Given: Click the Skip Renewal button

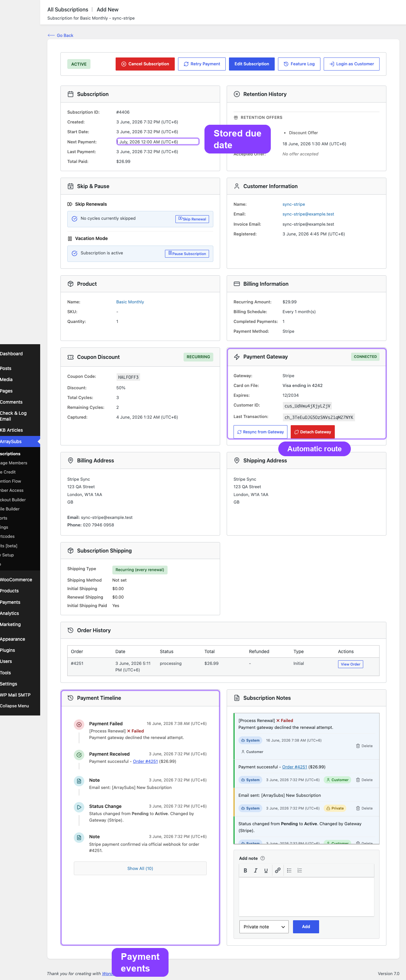Looking at the screenshot, I should tap(192, 219).
